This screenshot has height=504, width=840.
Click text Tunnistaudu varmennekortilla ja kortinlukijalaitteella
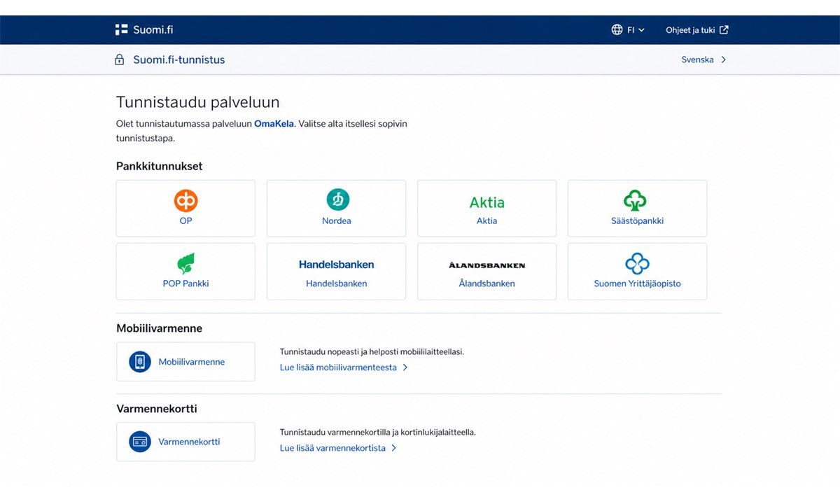(x=378, y=433)
